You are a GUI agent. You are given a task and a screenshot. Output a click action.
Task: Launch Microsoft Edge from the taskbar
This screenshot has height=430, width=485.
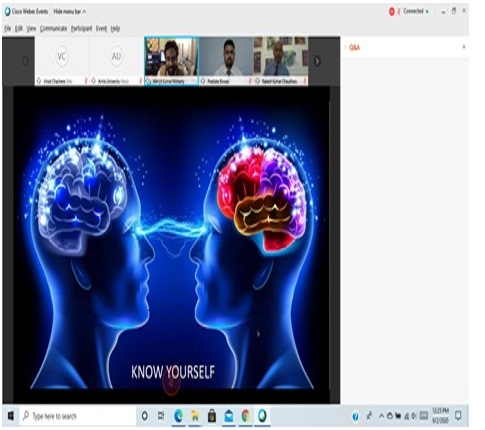coord(178,416)
